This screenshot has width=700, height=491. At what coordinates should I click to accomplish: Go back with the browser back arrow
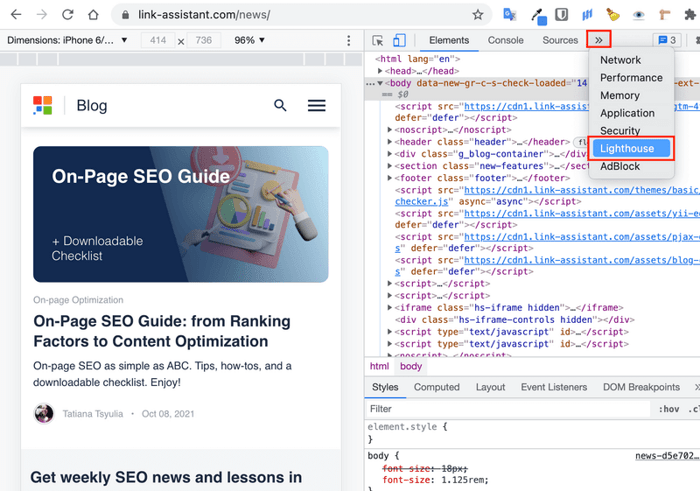pos(16,15)
